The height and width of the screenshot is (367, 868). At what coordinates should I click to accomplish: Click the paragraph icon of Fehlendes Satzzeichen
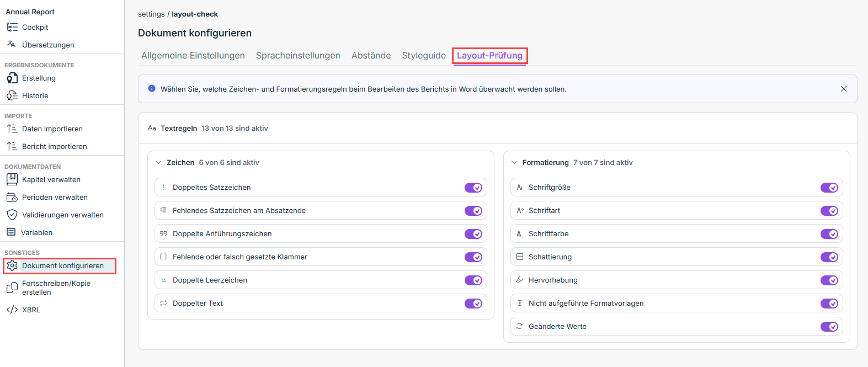pos(163,210)
